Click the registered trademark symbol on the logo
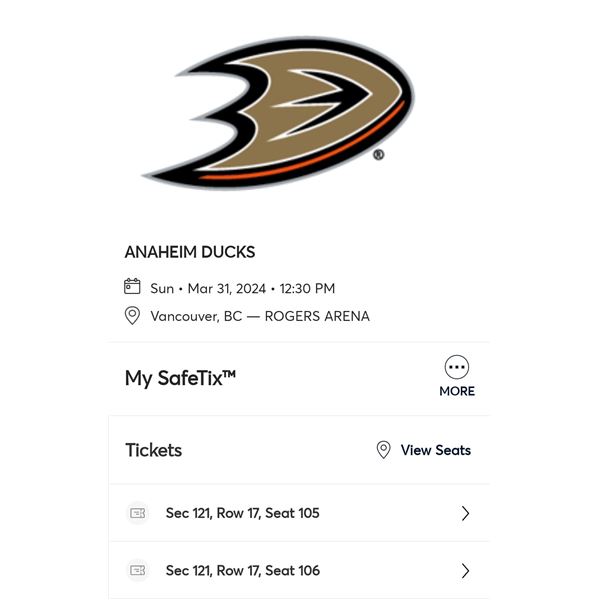 [x=378, y=155]
